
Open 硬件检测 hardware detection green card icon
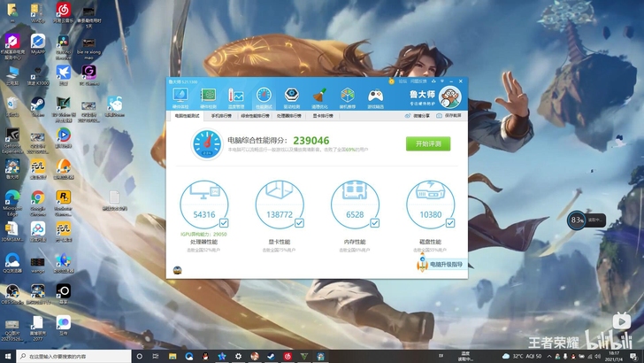point(208,98)
